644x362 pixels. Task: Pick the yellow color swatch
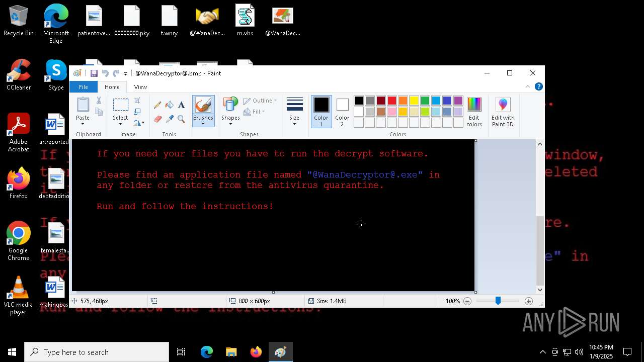pyautogui.click(x=414, y=101)
